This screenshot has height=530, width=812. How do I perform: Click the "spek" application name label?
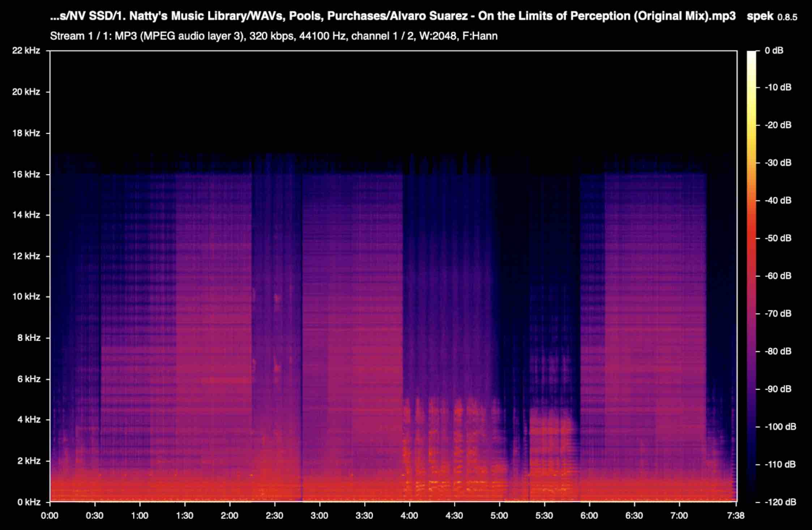click(760, 16)
